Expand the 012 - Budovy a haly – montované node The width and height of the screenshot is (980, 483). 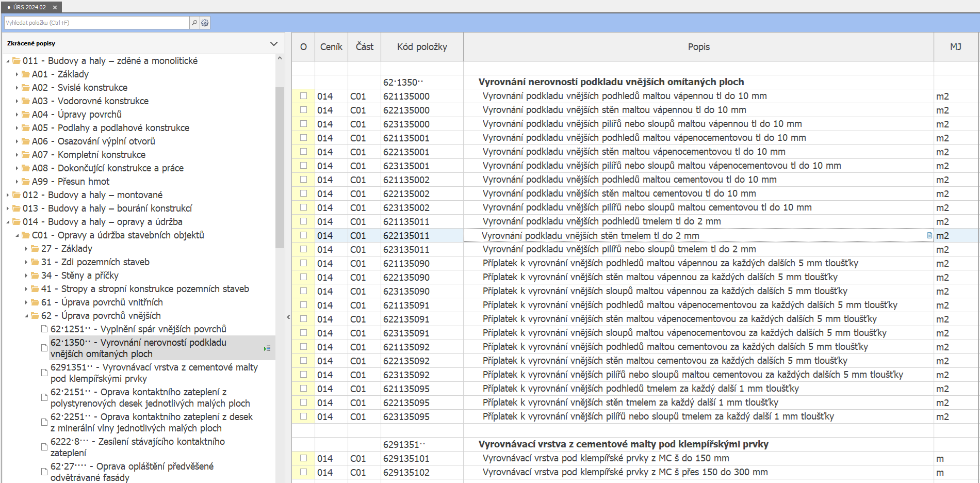pos(8,195)
